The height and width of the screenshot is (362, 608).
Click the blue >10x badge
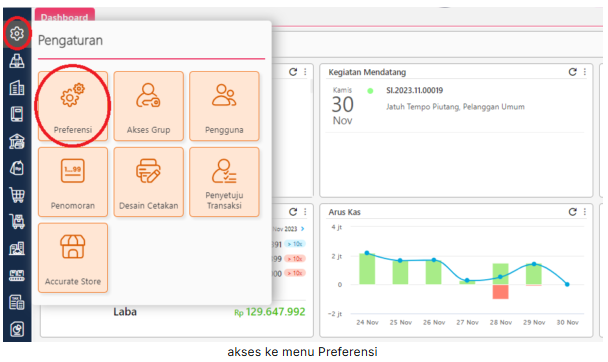click(x=295, y=244)
